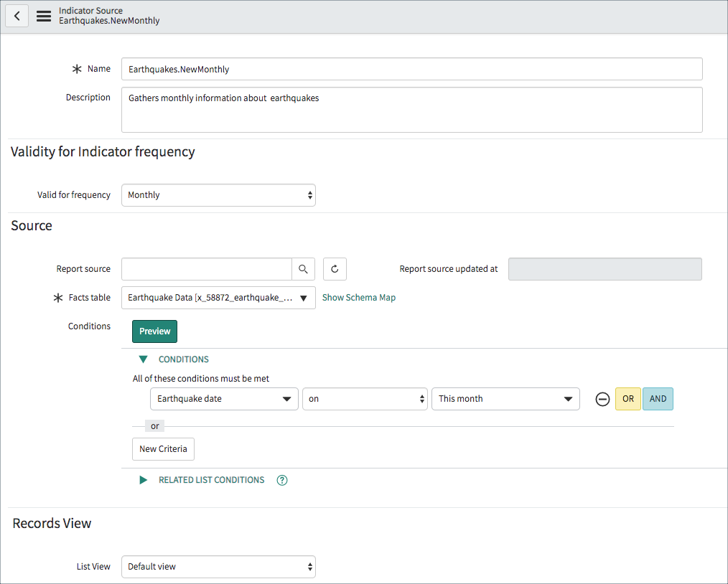Open the hamburger context menu
This screenshot has width=728, height=584.
43,16
